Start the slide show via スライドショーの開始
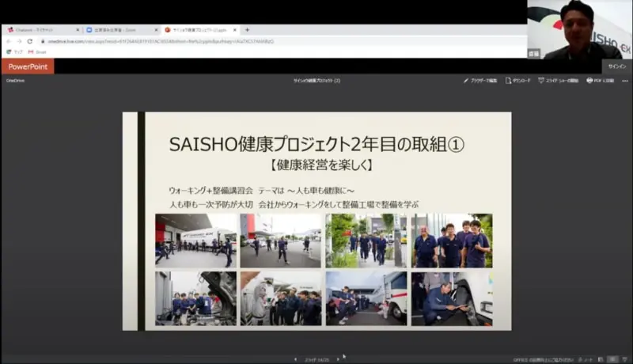This screenshot has width=633, height=364. 558,81
